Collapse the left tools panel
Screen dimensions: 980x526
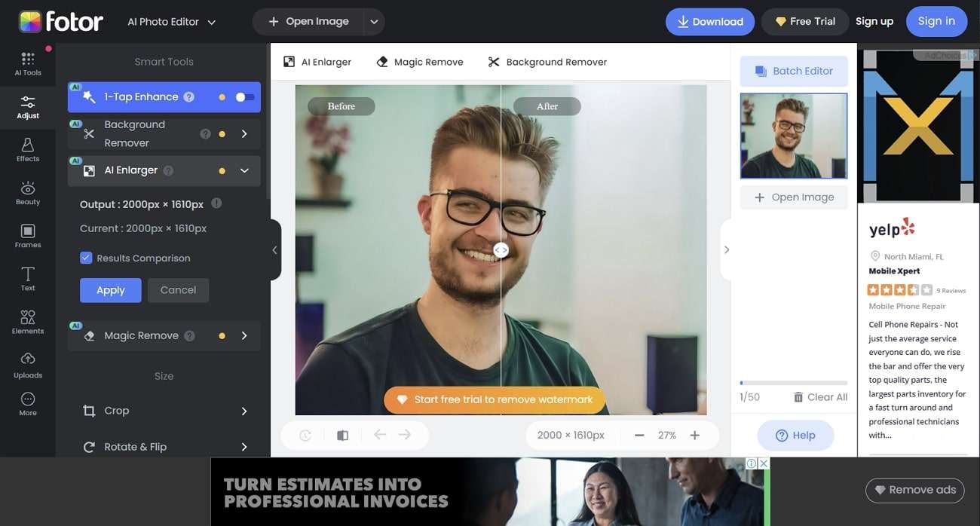pos(274,250)
